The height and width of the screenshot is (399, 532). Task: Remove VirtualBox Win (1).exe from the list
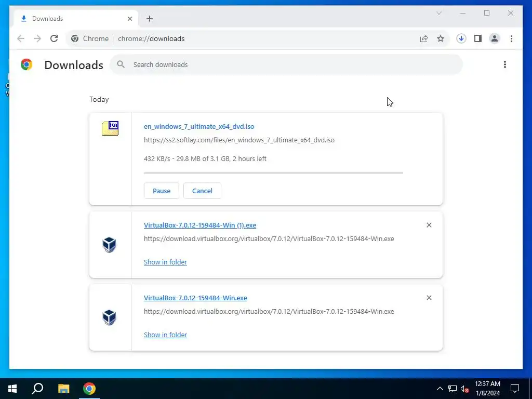[x=429, y=225]
